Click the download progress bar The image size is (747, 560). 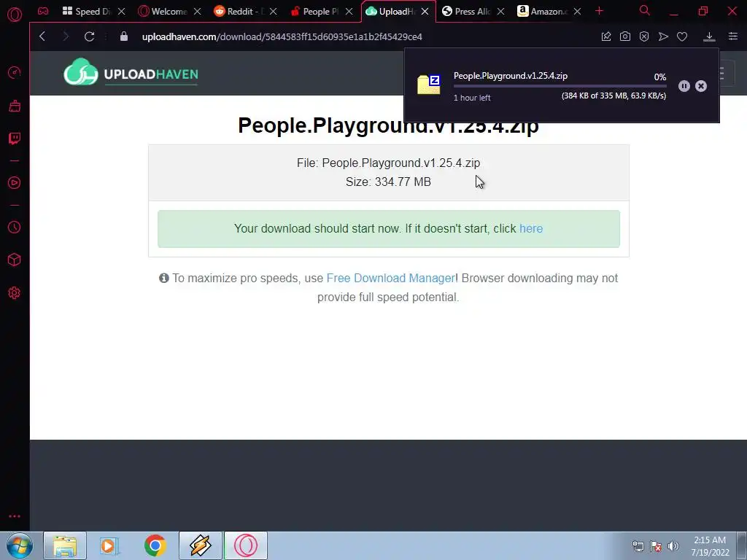[x=560, y=86]
